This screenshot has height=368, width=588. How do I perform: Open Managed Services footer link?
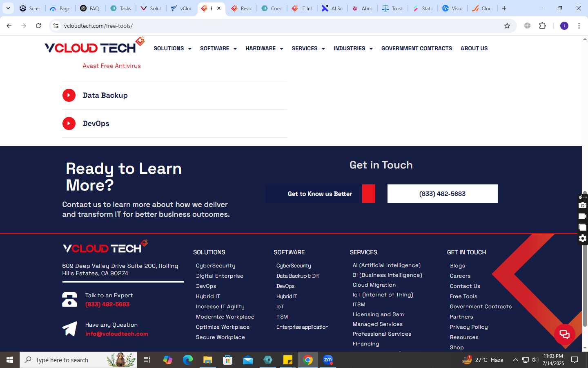tap(378, 324)
